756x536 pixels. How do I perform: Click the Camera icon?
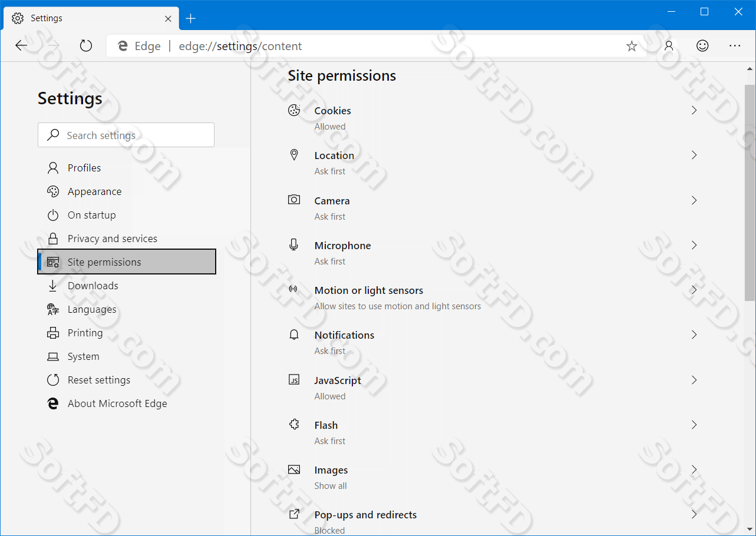coord(294,200)
